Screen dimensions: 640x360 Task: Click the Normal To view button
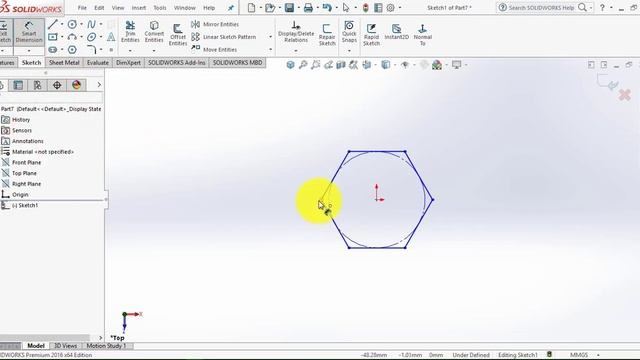point(422,35)
